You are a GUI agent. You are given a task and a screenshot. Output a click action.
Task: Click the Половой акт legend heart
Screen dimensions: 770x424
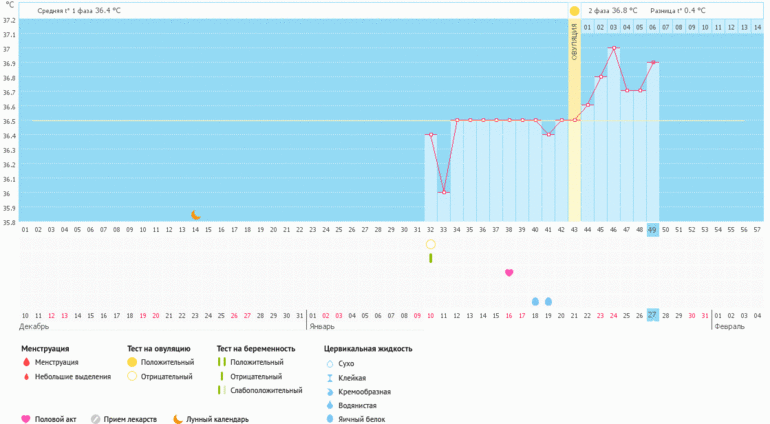[x=26, y=419]
